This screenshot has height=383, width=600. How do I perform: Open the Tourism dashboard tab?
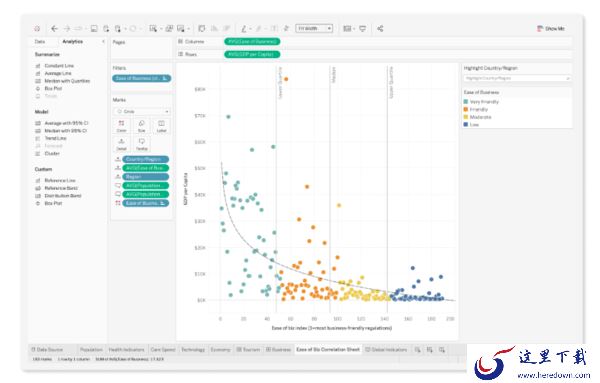[x=248, y=350]
